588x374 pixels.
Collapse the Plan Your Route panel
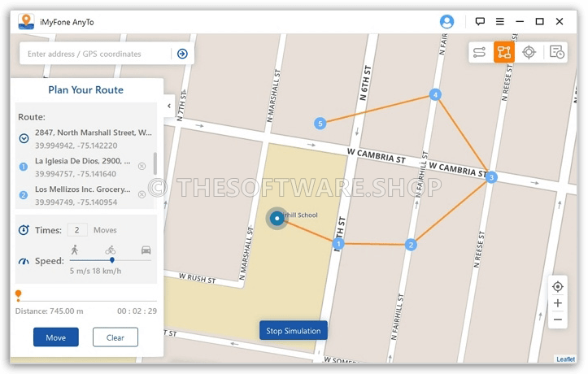point(169,106)
